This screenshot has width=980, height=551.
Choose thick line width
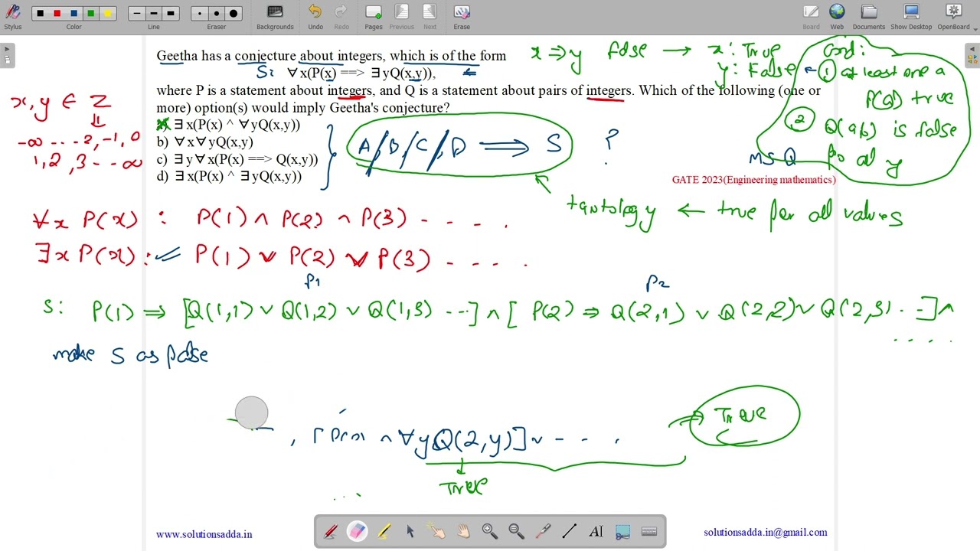click(171, 13)
